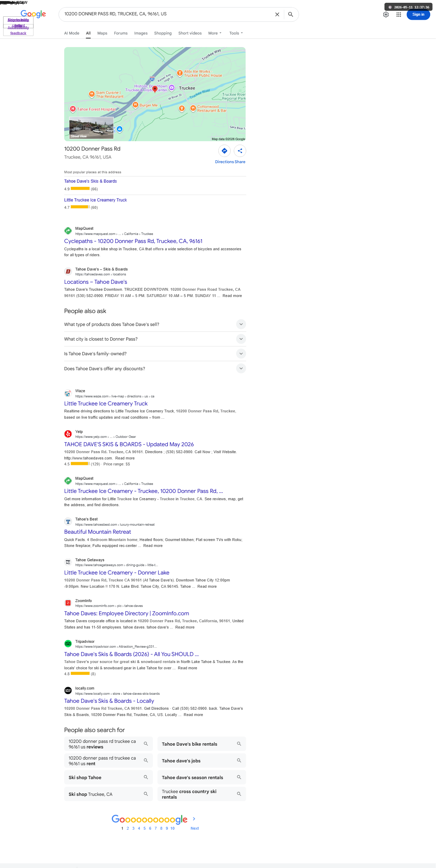Open Accessibility feedback link

[x=18, y=30]
